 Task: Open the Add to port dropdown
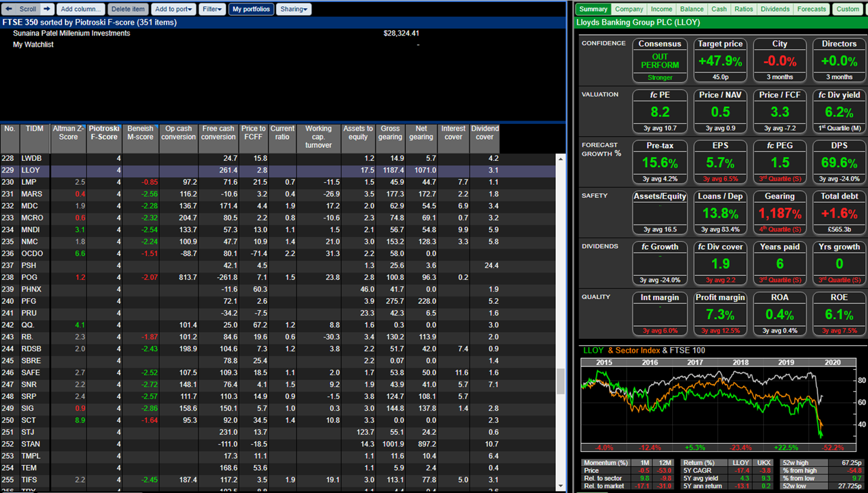(174, 9)
